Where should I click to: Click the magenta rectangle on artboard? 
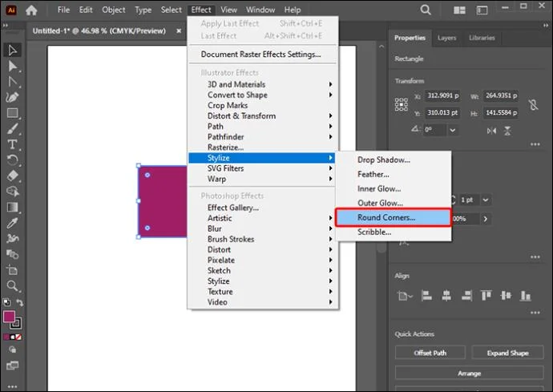[162, 201]
